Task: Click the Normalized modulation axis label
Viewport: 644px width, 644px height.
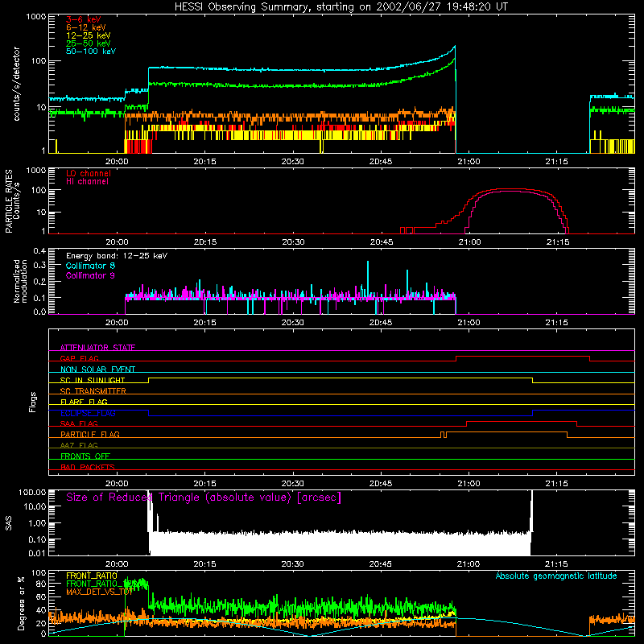Action: (20, 281)
